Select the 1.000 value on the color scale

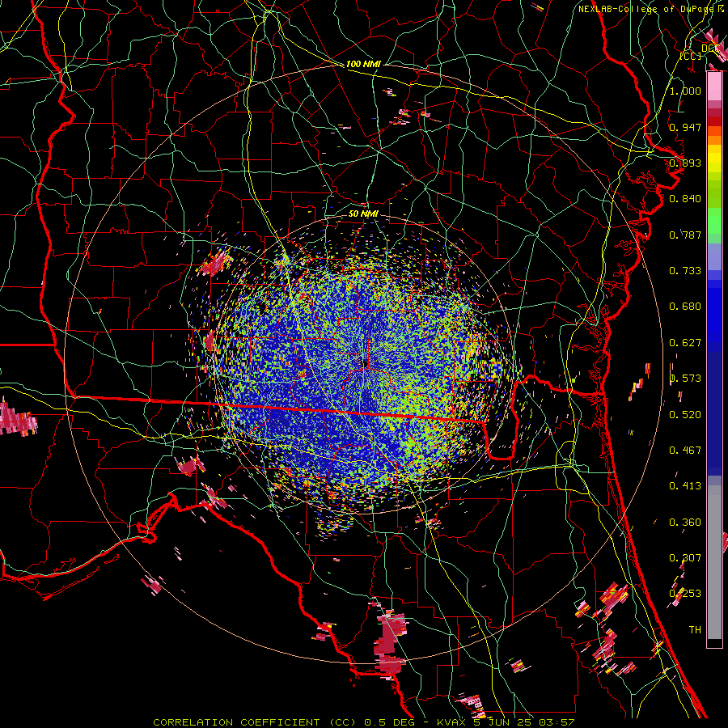[x=685, y=91]
